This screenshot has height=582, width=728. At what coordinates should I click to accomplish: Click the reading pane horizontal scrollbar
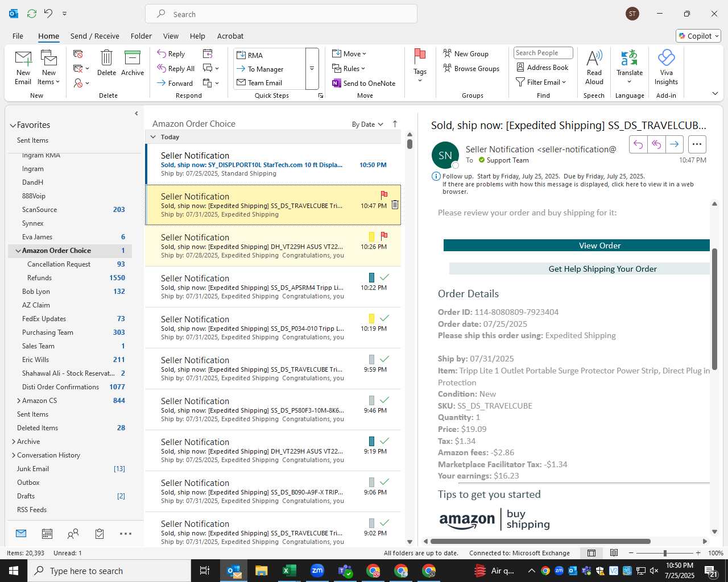pos(540,542)
